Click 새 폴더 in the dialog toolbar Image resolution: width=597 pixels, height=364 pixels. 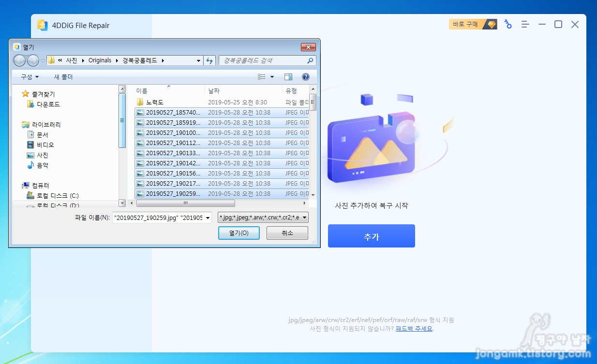point(63,77)
